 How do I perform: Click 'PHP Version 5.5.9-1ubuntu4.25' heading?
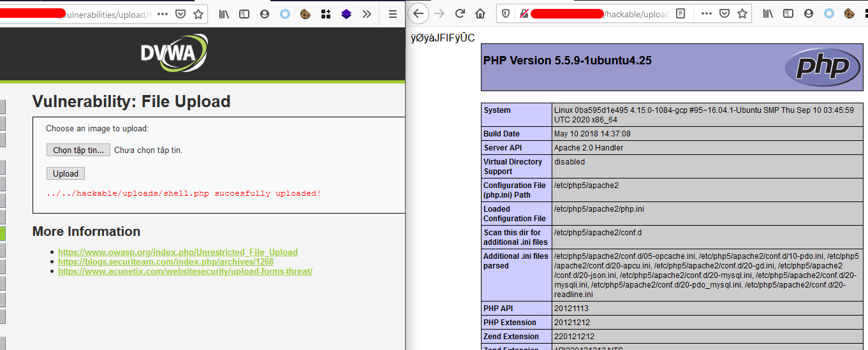tap(568, 61)
